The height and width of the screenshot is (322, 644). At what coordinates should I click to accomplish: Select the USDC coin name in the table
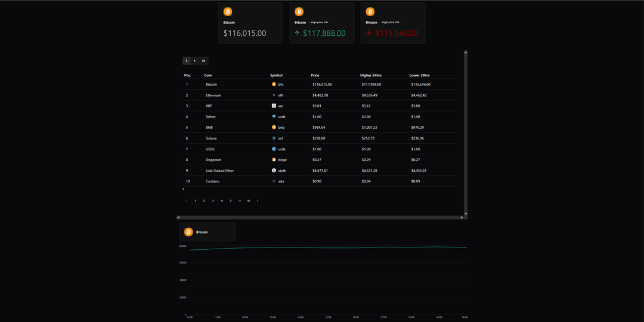coord(210,149)
